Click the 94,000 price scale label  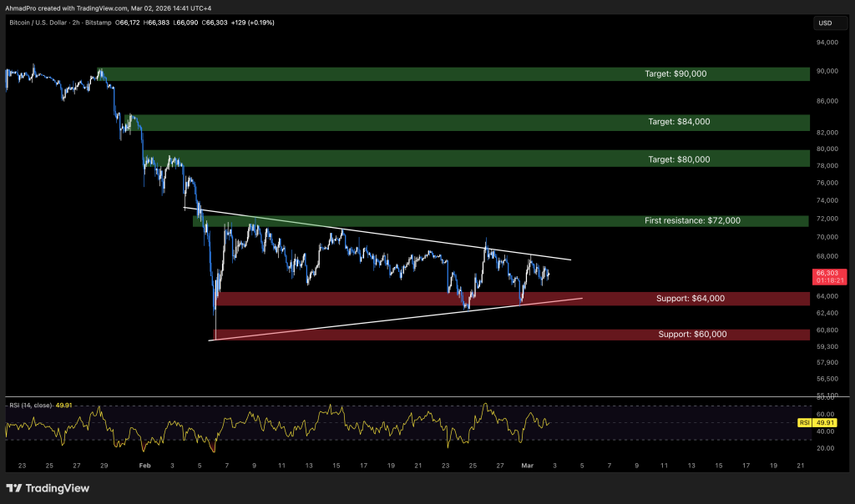pyautogui.click(x=827, y=42)
